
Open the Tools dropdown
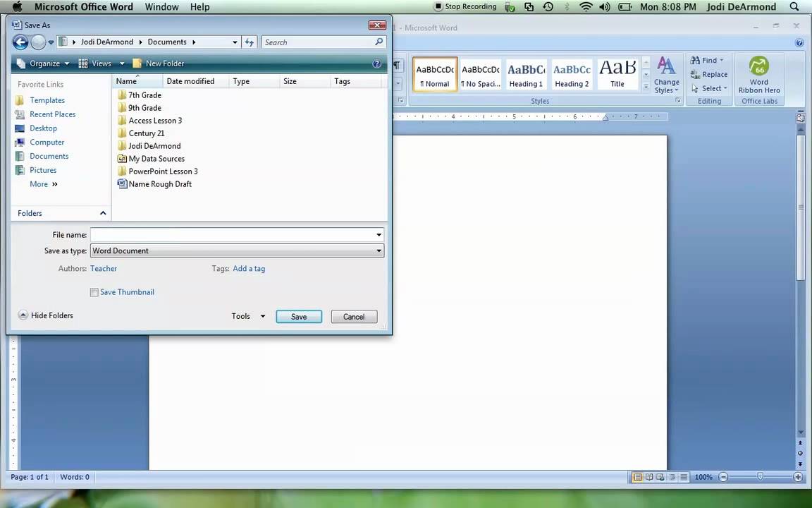point(248,316)
